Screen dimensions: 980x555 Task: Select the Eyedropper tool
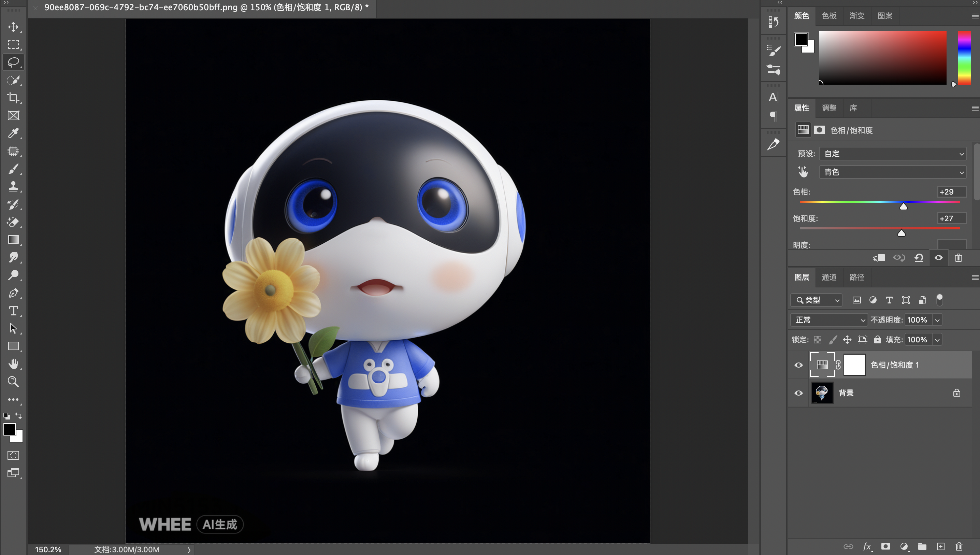(x=13, y=133)
